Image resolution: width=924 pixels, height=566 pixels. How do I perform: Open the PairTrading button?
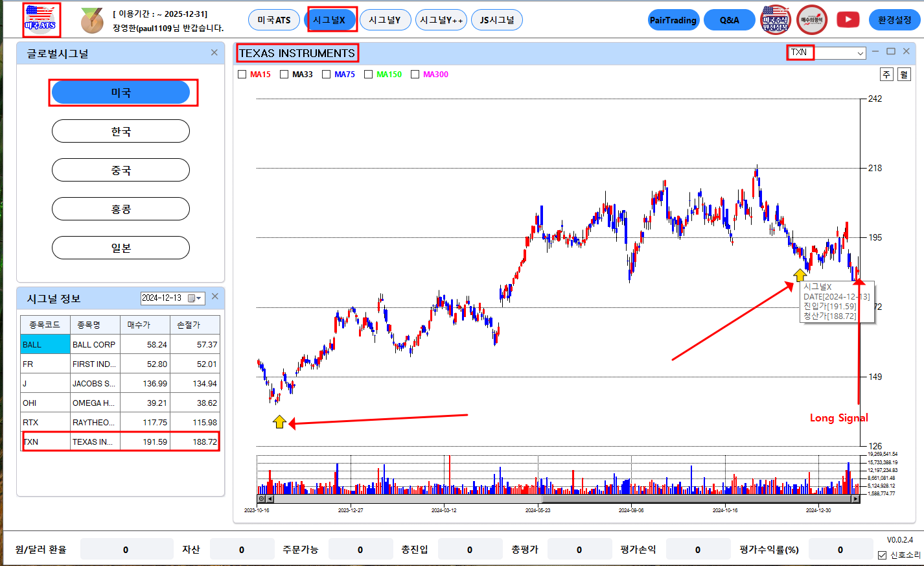tap(673, 20)
